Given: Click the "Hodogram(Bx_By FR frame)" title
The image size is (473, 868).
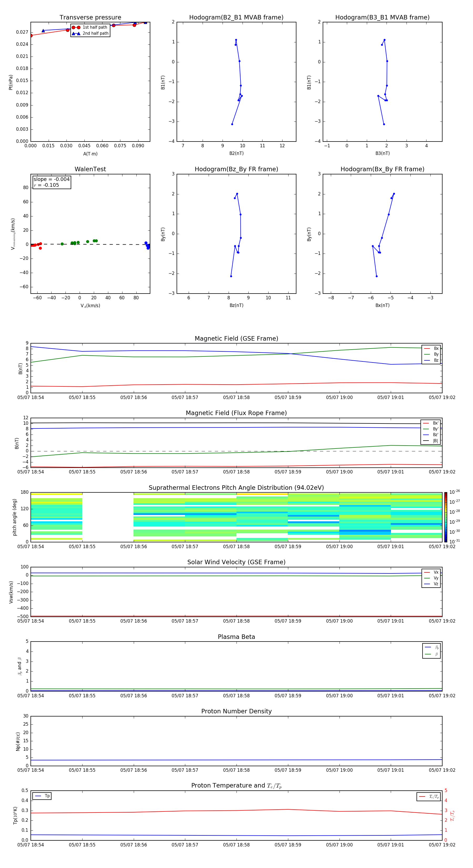Looking at the screenshot, I should 382,169.
